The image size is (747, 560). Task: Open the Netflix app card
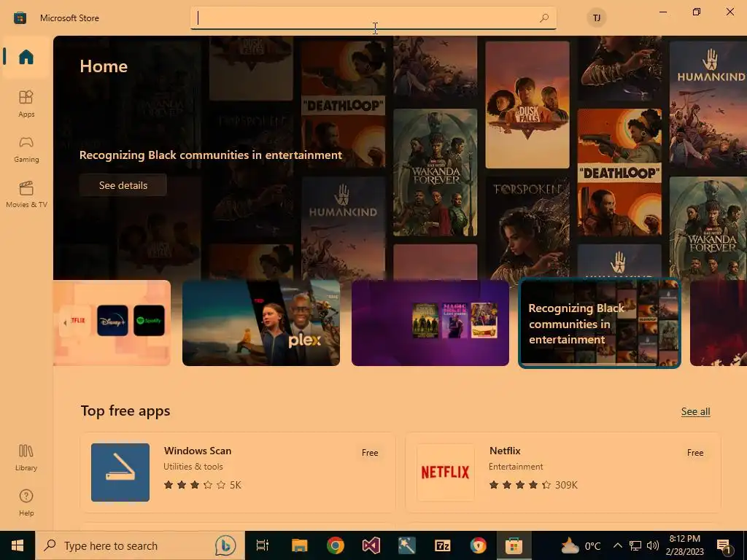[563, 472]
